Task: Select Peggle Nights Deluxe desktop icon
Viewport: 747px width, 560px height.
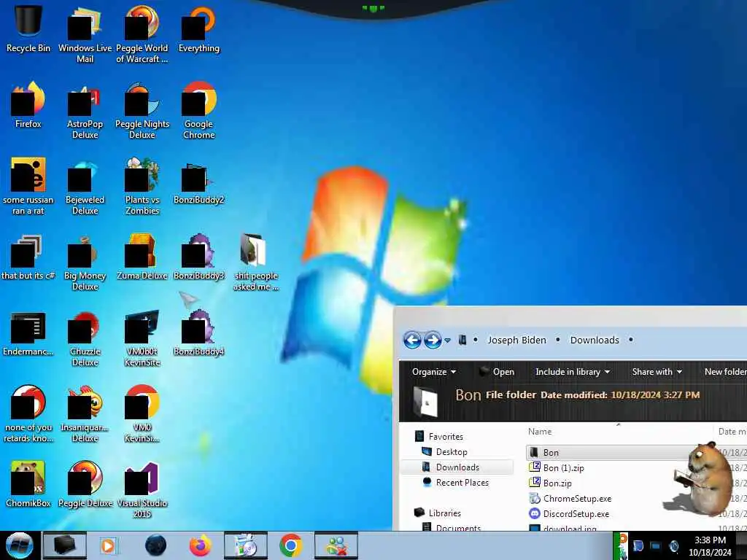Action: coord(142,111)
